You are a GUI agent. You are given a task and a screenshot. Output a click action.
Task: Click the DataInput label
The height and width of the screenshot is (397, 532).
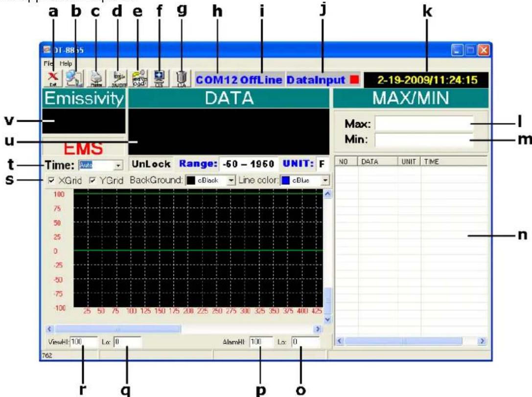(316, 80)
